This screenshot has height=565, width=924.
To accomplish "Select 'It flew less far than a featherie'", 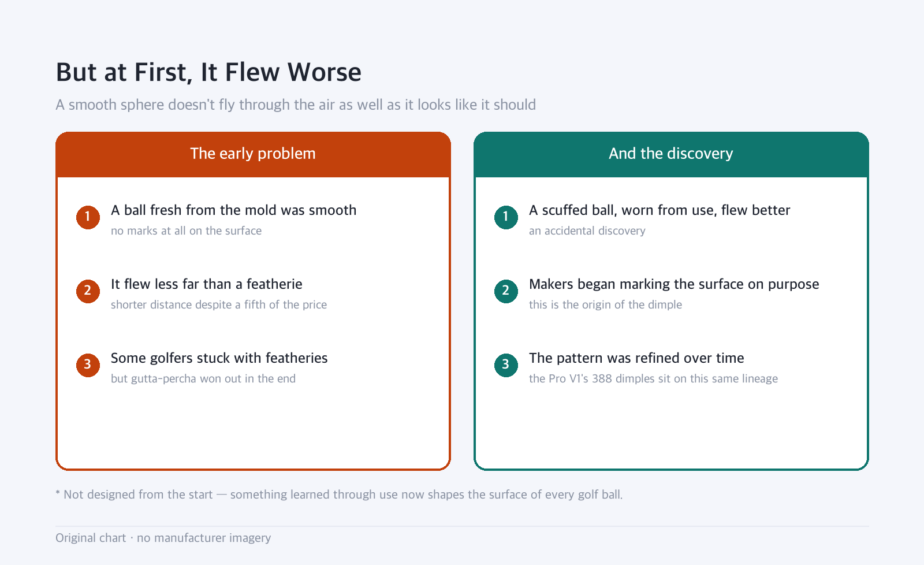I will [x=207, y=284].
